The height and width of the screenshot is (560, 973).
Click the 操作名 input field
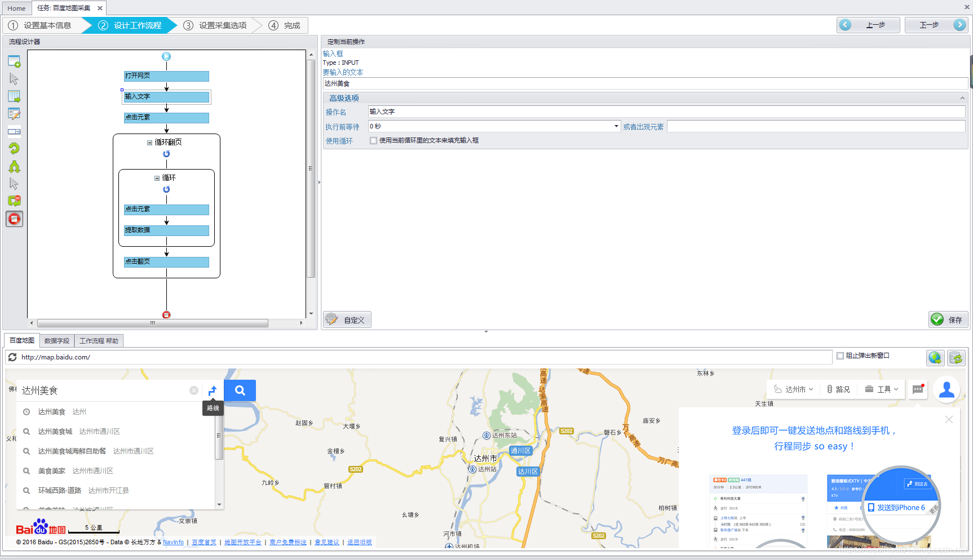666,112
